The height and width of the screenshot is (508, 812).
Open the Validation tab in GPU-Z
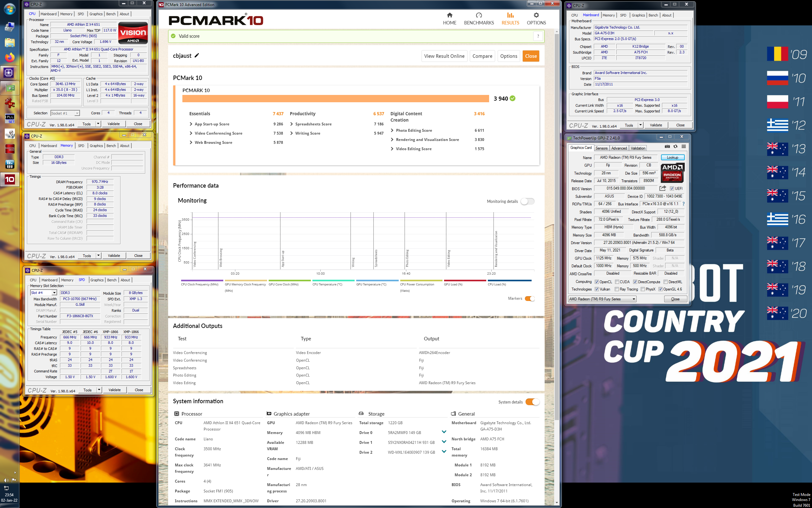638,148
